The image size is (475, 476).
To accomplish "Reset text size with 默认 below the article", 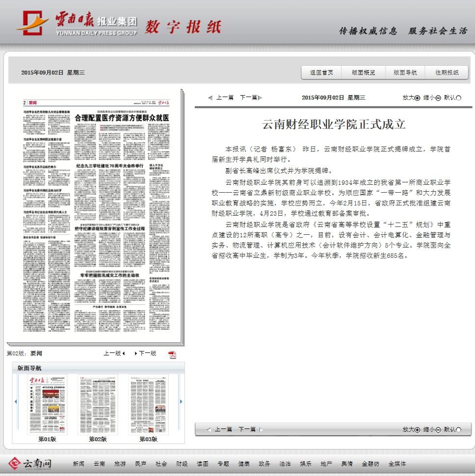I will 452,429.
